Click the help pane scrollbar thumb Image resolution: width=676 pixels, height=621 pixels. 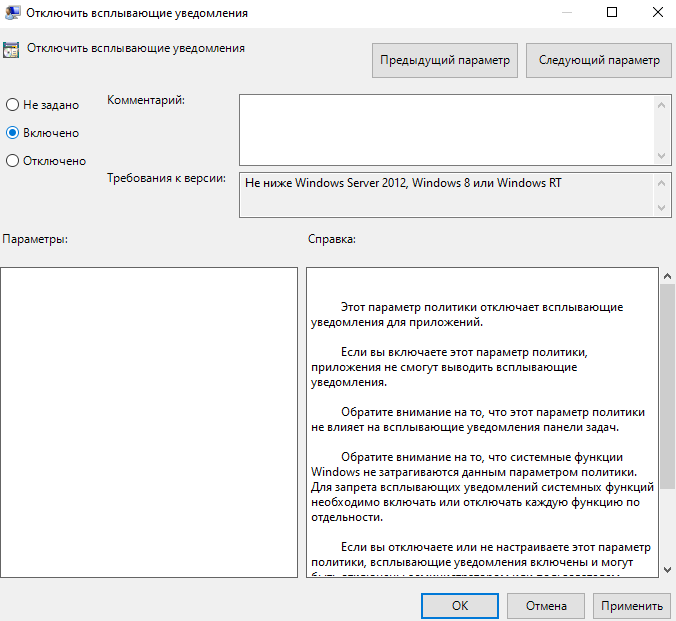[x=667, y=386]
